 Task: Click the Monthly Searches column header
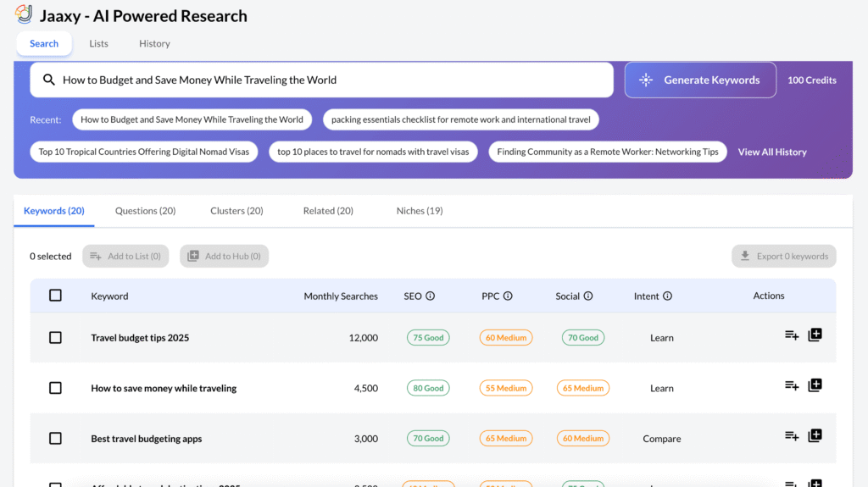coord(341,296)
